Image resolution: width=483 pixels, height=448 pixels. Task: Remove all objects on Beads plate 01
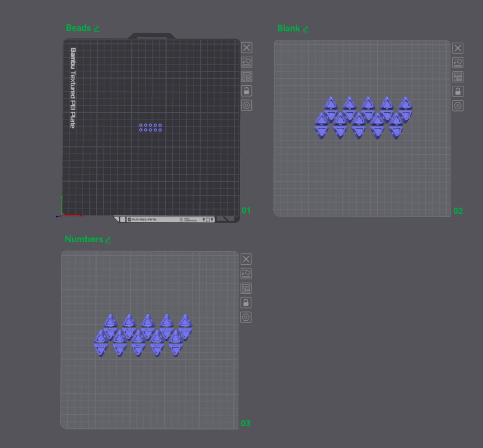[x=246, y=48]
